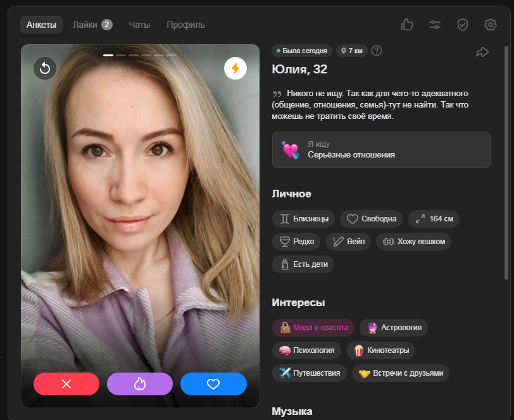Image resolution: width=514 pixels, height=420 pixels.
Task: Activate the lightning boost button
Action: (x=235, y=68)
